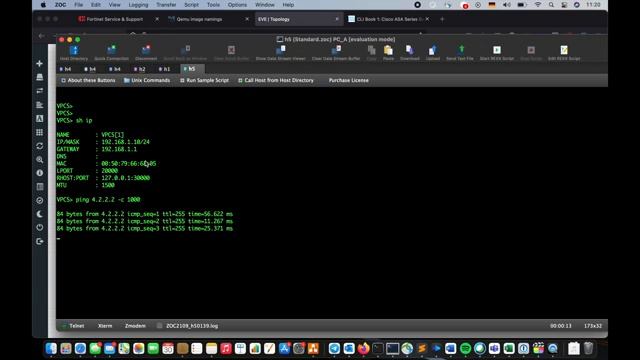Click the plus icon in EVE sidebar
This screenshot has width=640, height=360.
(x=40, y=64)
